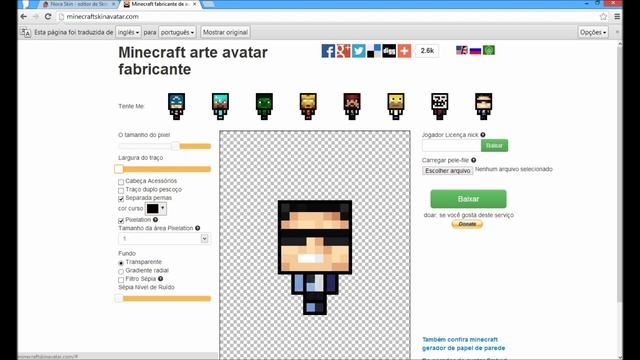Open the Opções dropdown in translate bar
This screenshot has width=640, height=360.
(593, 32)
